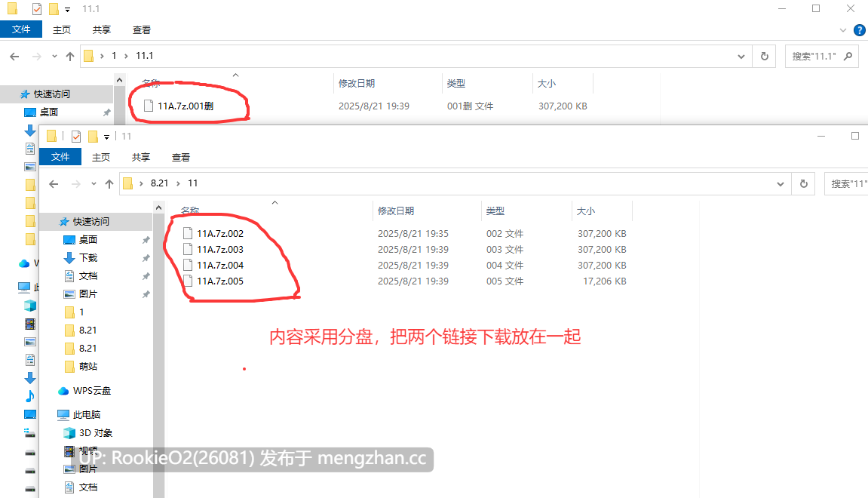The height and width of the screenshot is (498, 868).
Task: Expand the ribbon in the 11.1 window
Action: [843, 30]
